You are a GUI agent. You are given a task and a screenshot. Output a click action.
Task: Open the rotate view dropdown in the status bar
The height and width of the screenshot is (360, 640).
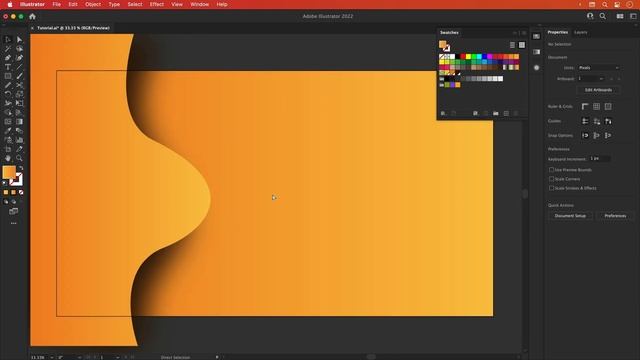(79, 357)
